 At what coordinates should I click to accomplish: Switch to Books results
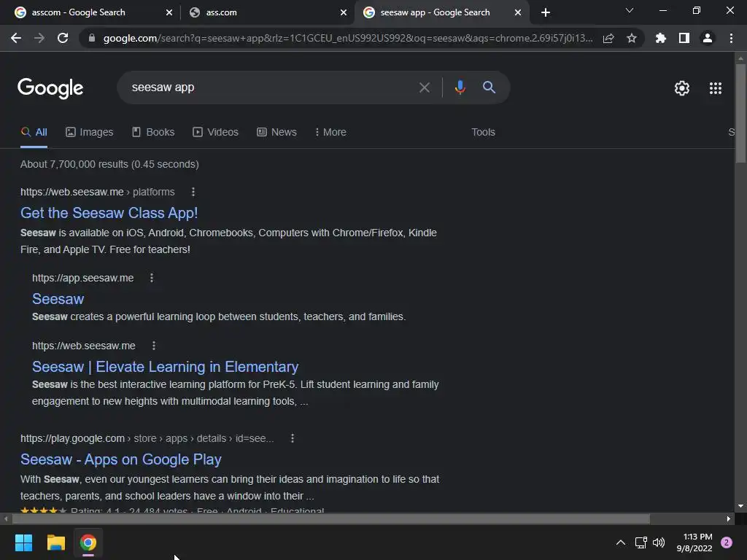click(153, 133)
